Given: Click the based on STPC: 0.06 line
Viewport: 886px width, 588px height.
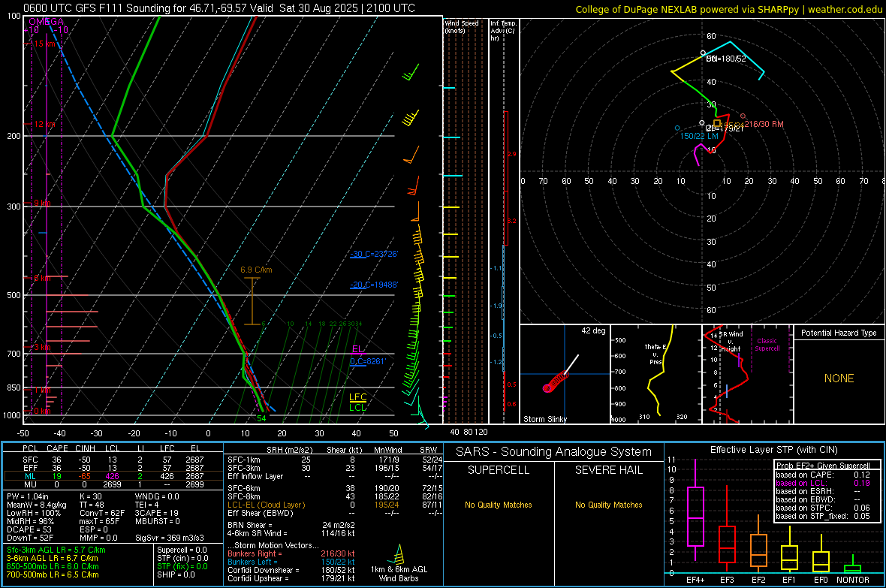Looking at the screenshot, I should pyautogui.click(x=823, y=508).
